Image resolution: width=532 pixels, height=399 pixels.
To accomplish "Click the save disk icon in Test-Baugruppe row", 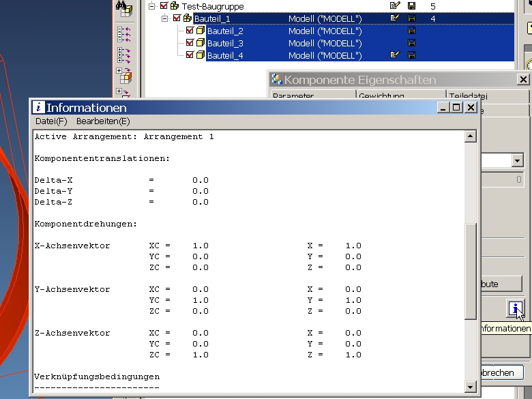I will [411, 5].
